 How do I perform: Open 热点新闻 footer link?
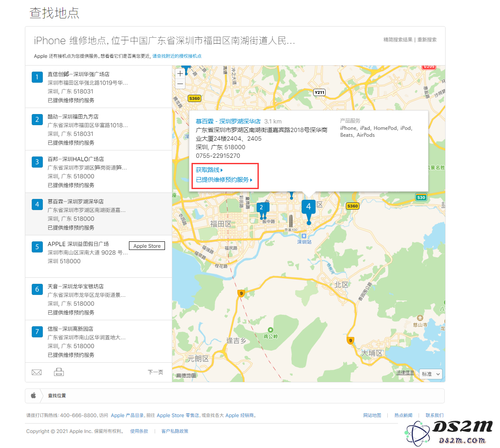tap(403, 415)
